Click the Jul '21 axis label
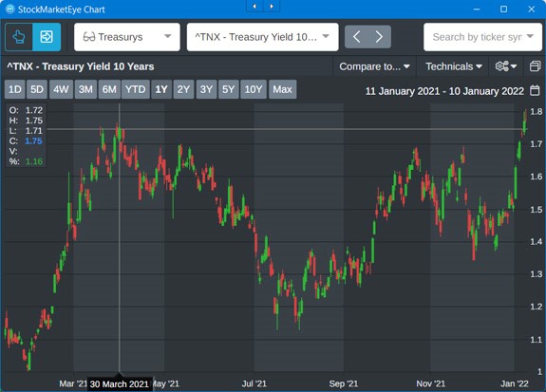Viewport: 546px width, 392px height. click(x=254, y=383)
